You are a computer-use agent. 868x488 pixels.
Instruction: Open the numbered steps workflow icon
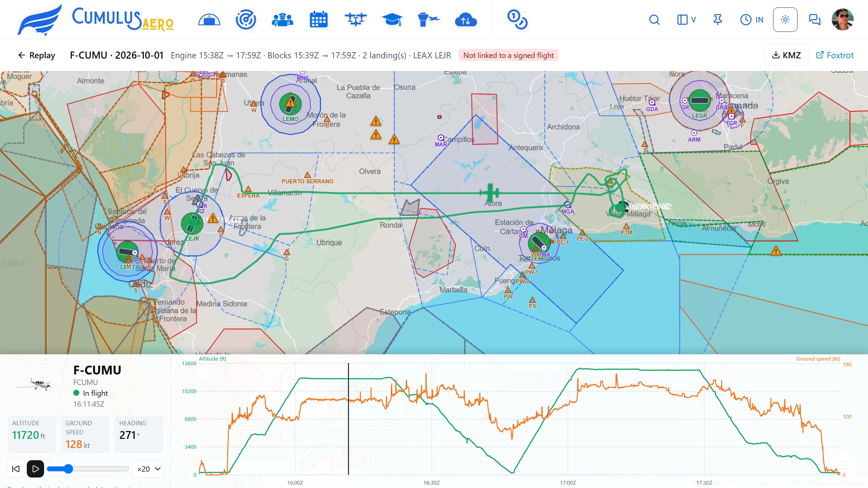[517, 20]
